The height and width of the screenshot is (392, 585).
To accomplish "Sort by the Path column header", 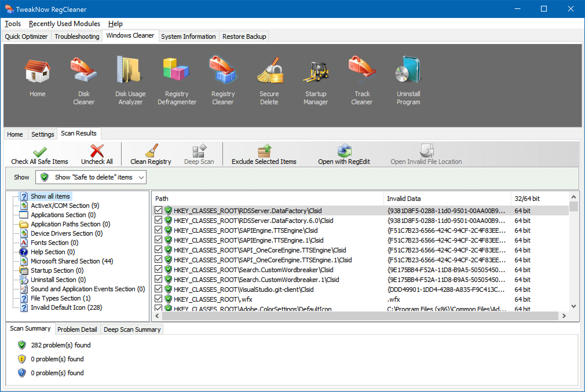I will [268, 199].
